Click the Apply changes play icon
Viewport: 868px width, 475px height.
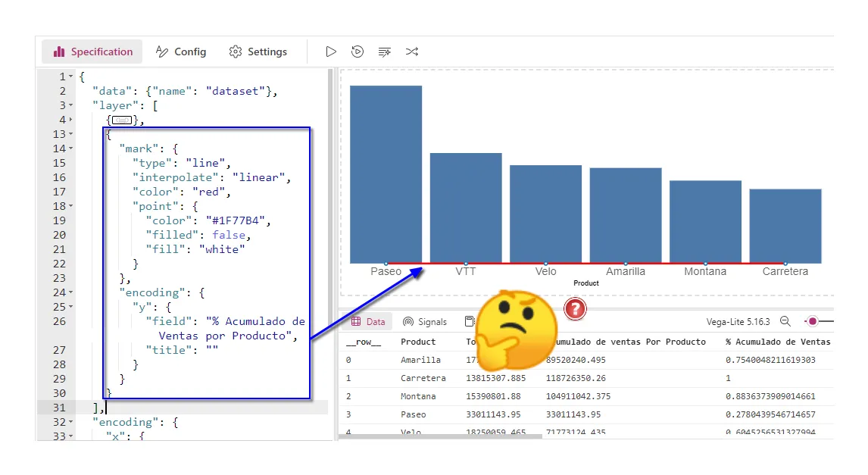(331, 52)
